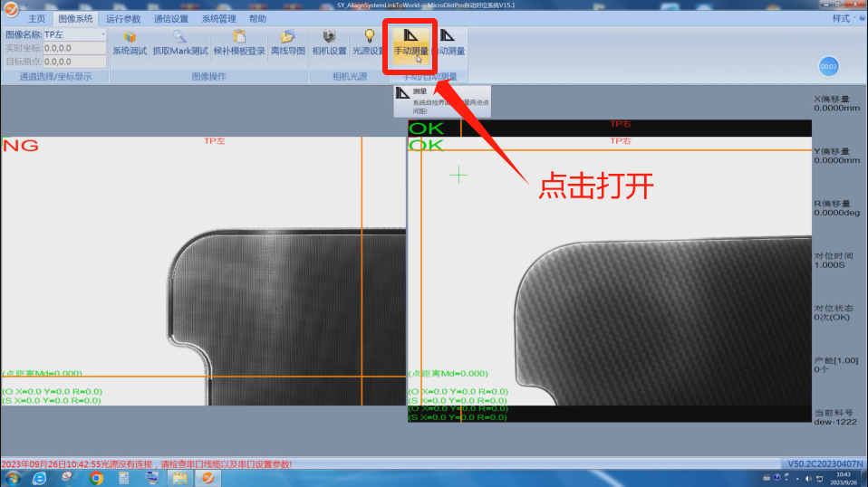Open the 系统管理 tab
This screenshot has height=487, width=868.
pyautogui.click(x=218, y=18)
